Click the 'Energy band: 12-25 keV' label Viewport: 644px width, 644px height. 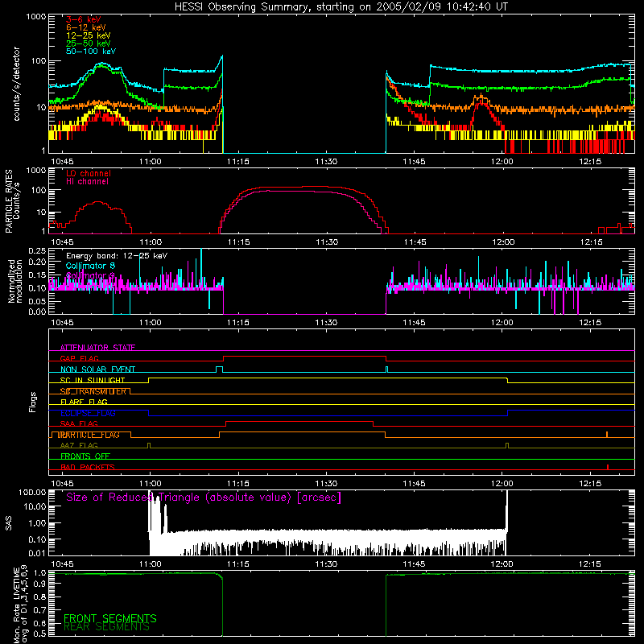(x=117, y=256)
